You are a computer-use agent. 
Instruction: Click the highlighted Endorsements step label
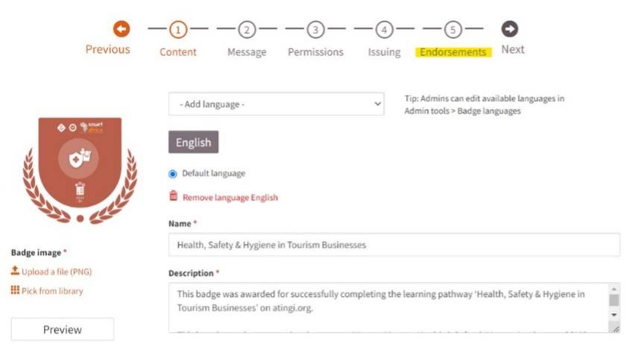coord(453,52)
